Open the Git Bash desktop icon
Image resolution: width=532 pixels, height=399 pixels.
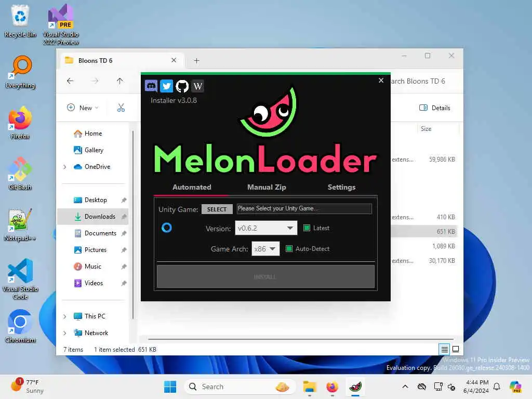20,174
